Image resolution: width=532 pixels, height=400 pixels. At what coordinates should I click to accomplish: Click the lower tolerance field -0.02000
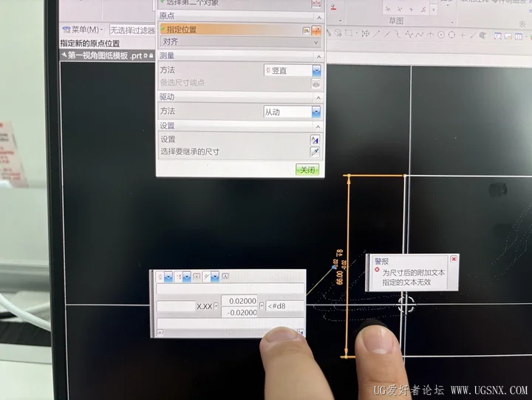pos(239,313)
